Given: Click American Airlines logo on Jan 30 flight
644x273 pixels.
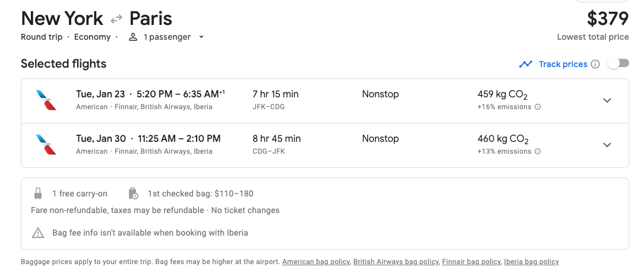Looking at the screenshot, I should (x=46, y=144).
